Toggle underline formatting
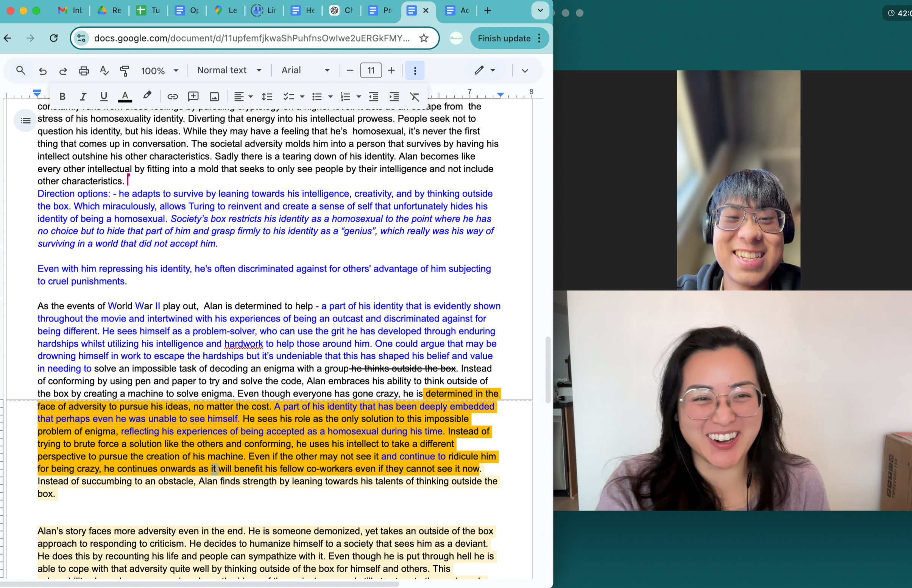This screenshot has width=912, height=588. click(103, 96)
